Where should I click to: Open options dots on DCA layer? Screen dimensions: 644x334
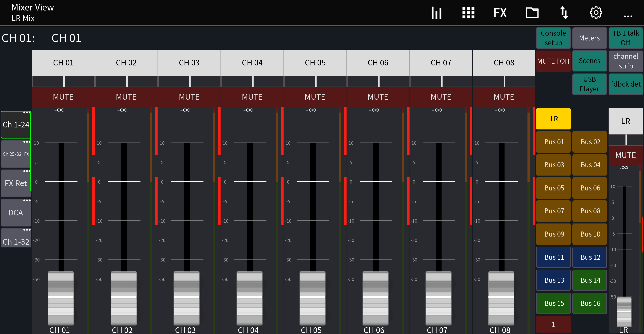point(27,200)
